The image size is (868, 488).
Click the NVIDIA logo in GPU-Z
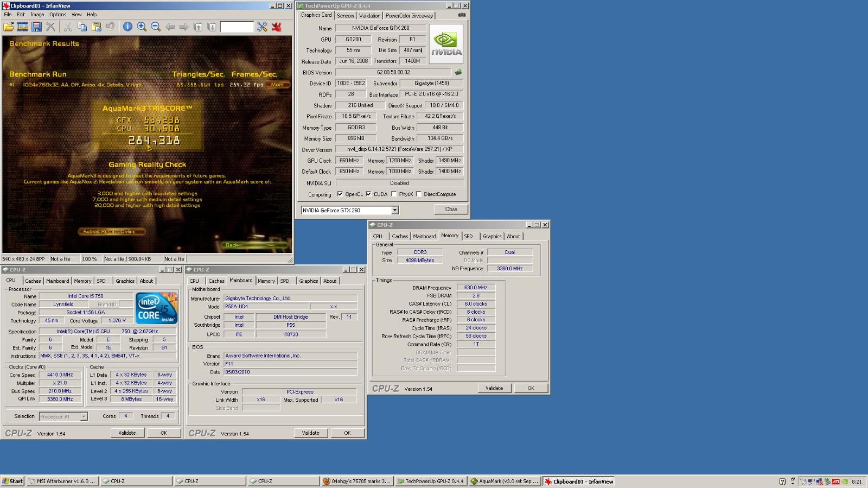tap(446, 44)
